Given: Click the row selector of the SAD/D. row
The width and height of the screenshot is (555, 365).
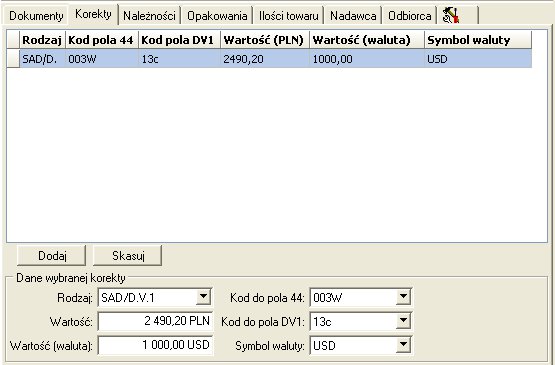Looking at the screenshot, I should (x=13, y=59).
